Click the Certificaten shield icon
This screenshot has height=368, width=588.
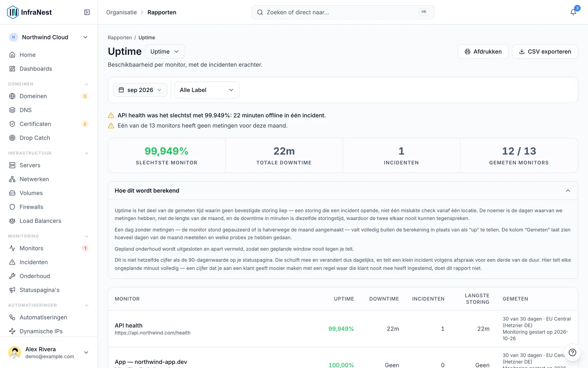(12, 124)
